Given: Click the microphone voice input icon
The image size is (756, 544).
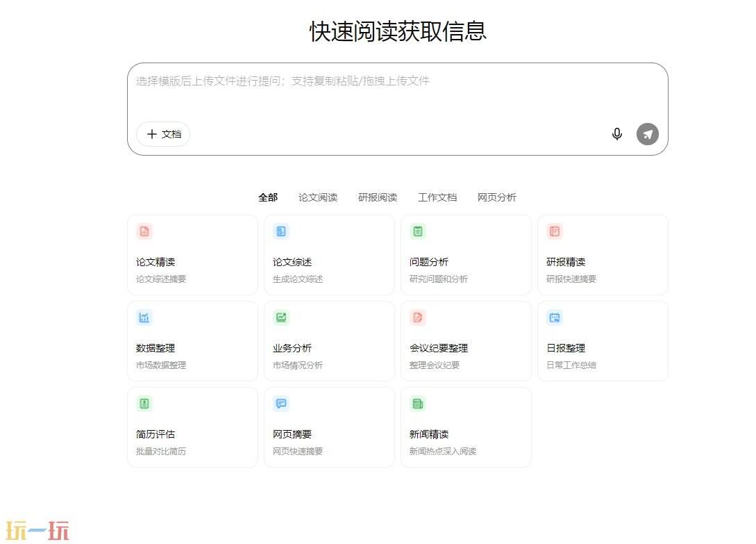Looking at the screenshot, I should pos(616,133).
